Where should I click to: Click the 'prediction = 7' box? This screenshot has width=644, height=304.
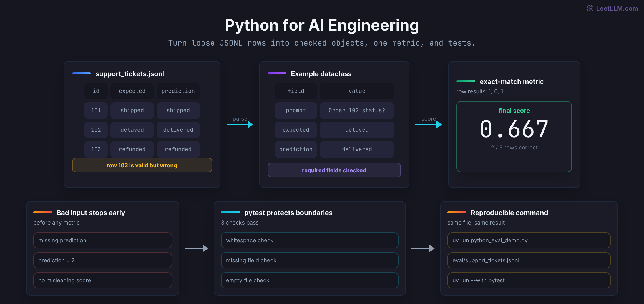click(x=103, y=260)
